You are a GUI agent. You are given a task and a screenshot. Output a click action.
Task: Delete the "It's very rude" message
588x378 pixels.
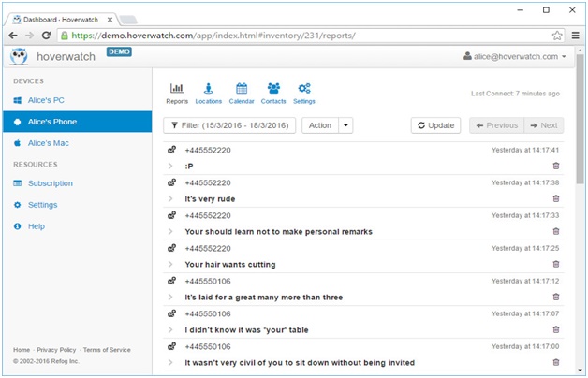(556, 198)
